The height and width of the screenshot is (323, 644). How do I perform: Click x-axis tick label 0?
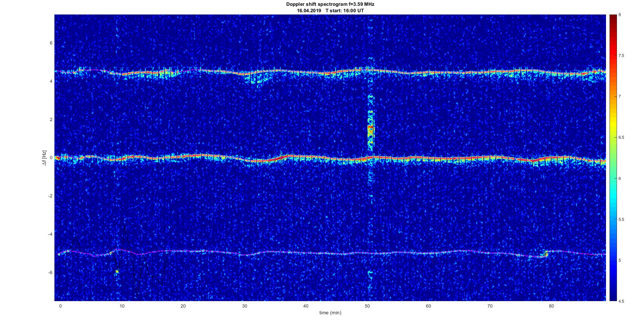tap(60, 306)
